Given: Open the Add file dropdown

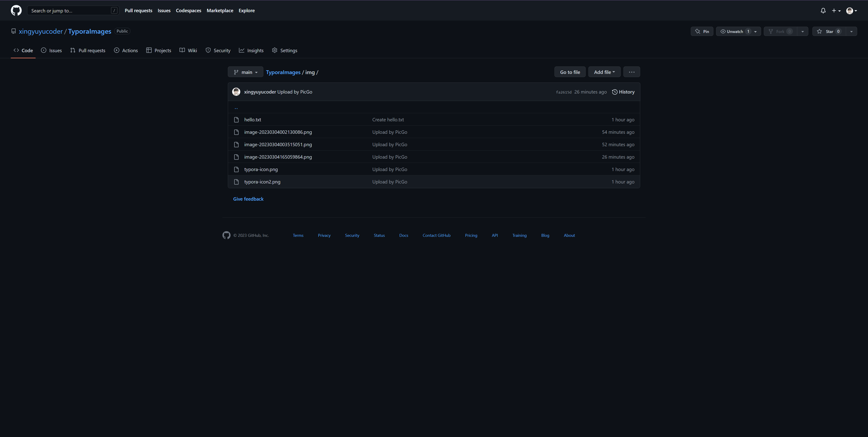Looking at the screenshot, I should 604,72.
